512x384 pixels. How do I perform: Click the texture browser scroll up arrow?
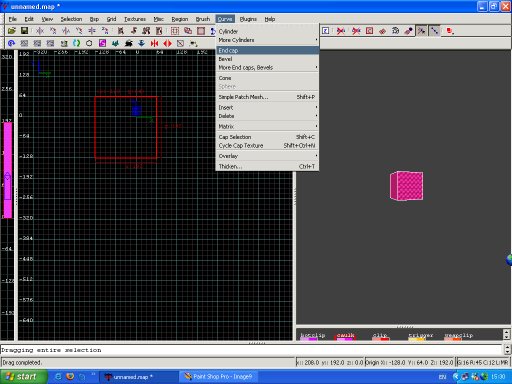[x=507, y=332]
